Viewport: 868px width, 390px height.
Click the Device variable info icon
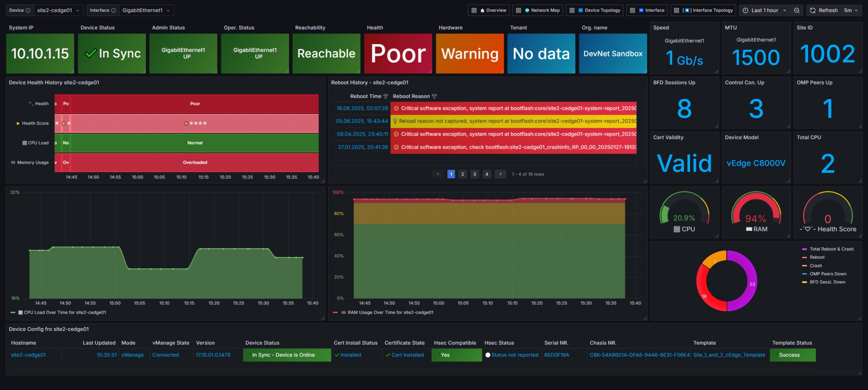[x=28, y=10]
